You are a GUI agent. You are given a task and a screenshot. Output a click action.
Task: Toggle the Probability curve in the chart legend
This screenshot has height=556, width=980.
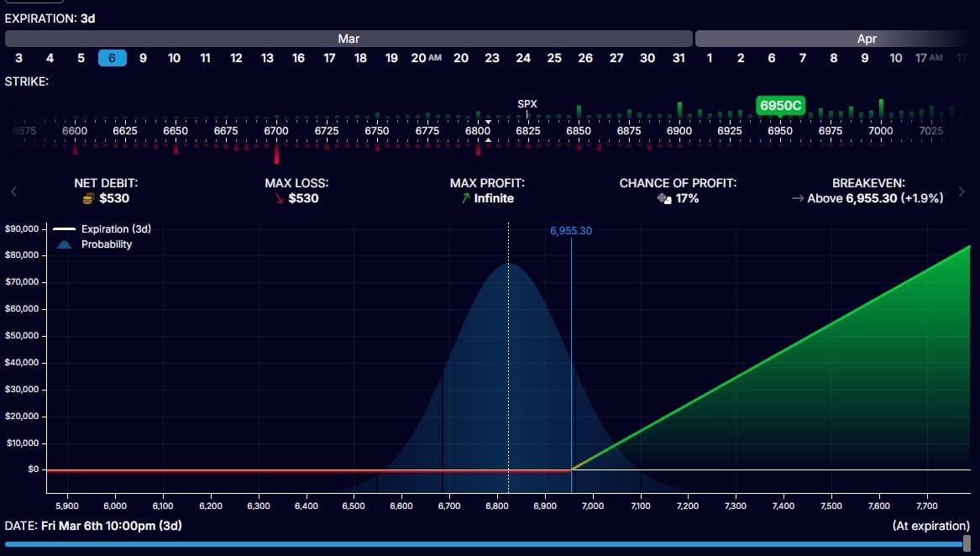105,244
